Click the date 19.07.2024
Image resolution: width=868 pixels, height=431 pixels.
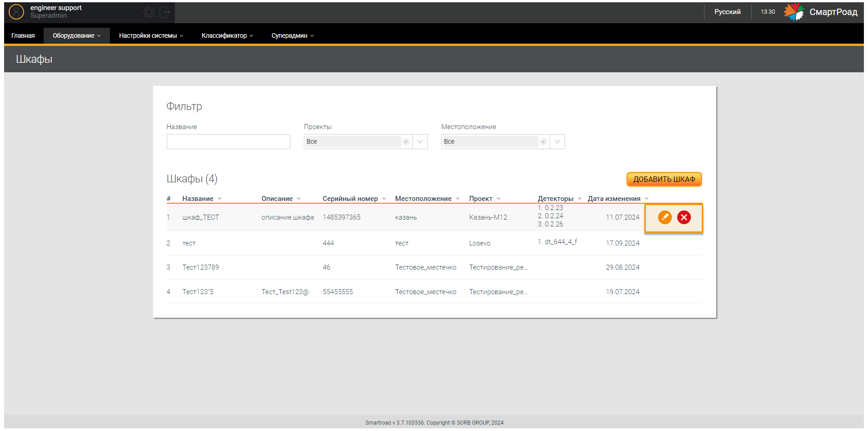(x=623, y=292)
